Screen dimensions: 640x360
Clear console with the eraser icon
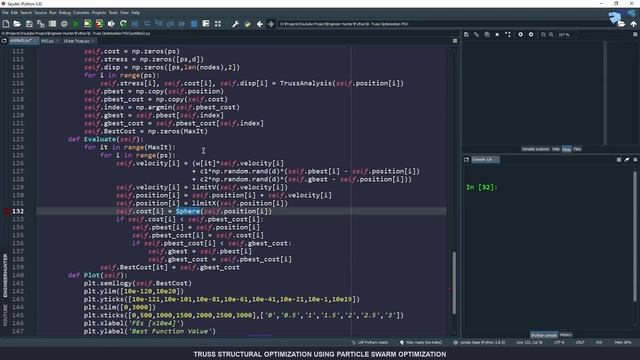(x=627, y=160)
